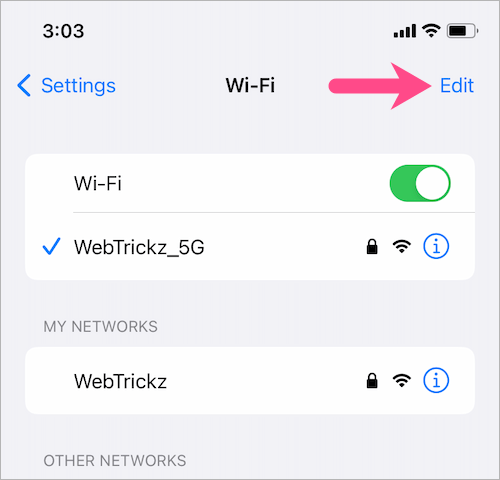Tap the lock icon beside WebTrickz
This screenshot has width=500, height=480.
point(372,380)
